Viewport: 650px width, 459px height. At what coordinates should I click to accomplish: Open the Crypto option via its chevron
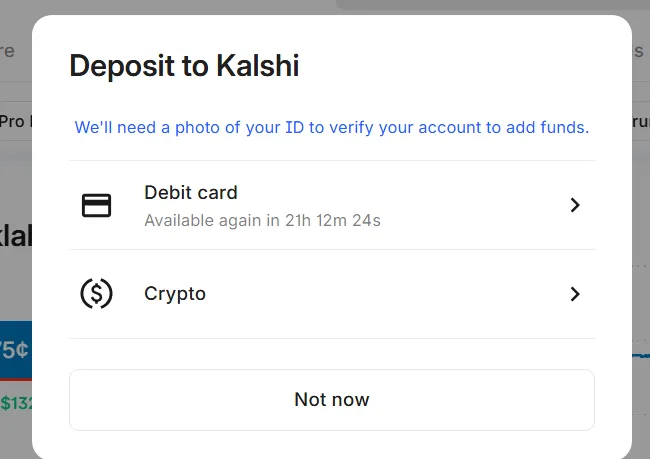pos(575,294)
